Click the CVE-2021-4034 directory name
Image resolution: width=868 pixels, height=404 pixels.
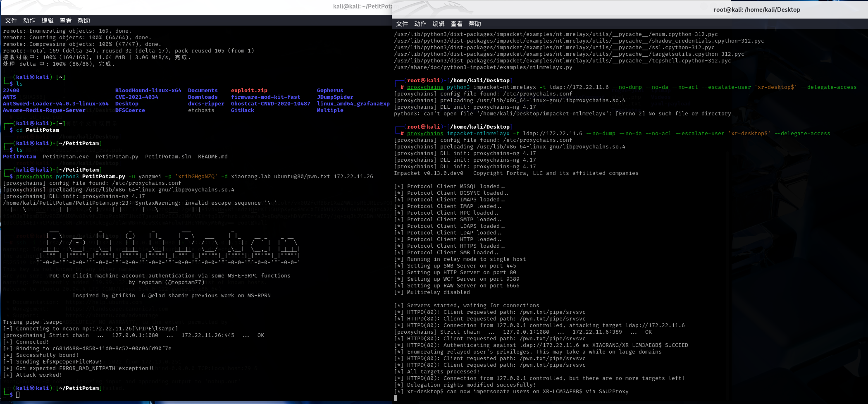(137, 97)
